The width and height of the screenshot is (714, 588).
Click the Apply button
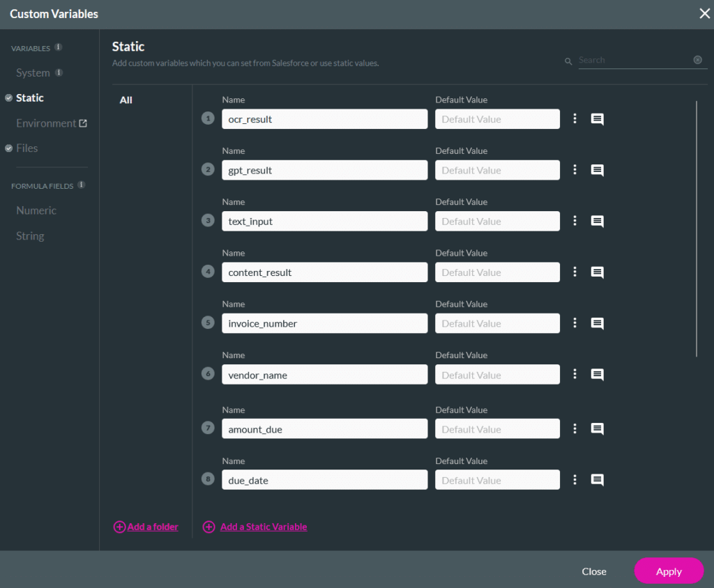(668, 571)
